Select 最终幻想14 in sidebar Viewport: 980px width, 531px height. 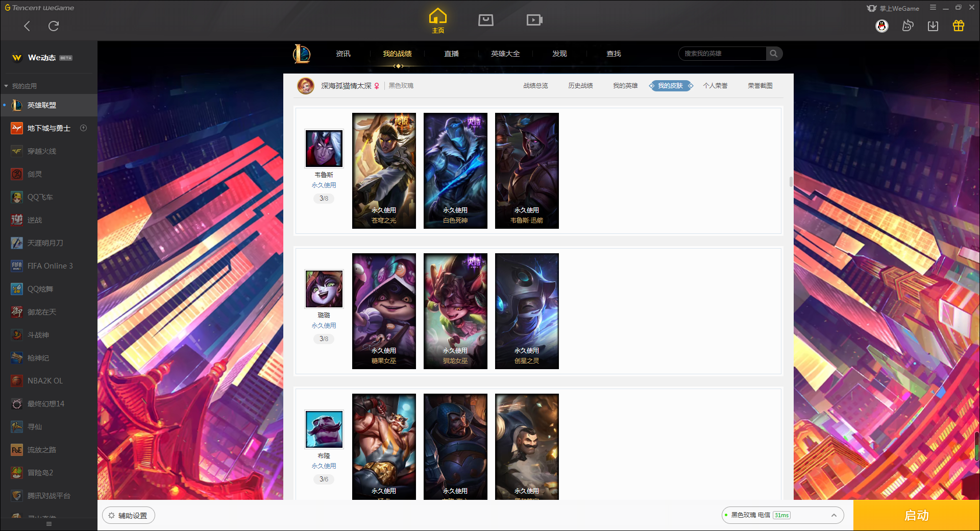point(48,404)
